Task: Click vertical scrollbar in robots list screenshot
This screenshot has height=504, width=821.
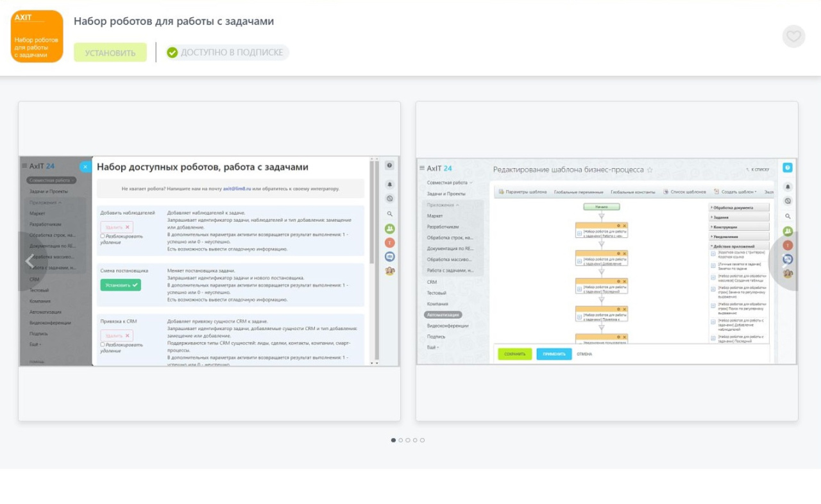Action: (x=371, y=212)
